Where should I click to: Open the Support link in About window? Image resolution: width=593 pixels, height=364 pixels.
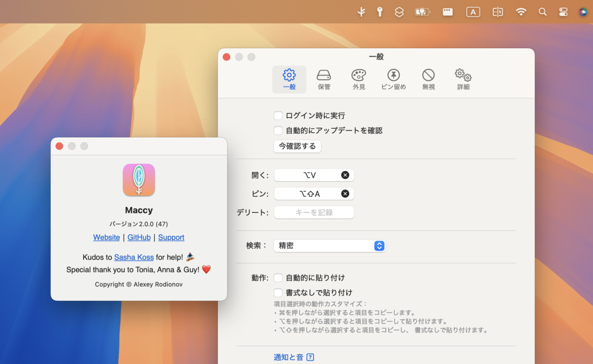(x=171, y=237)
